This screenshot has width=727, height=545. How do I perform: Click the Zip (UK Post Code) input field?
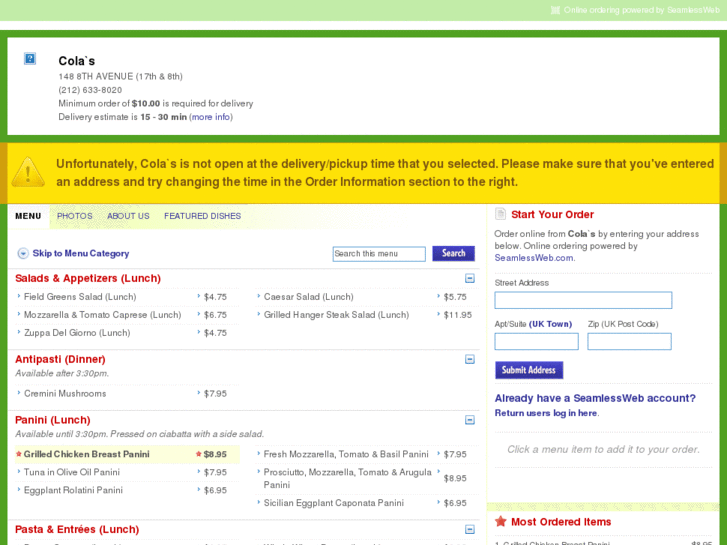(x=629, y=341)
